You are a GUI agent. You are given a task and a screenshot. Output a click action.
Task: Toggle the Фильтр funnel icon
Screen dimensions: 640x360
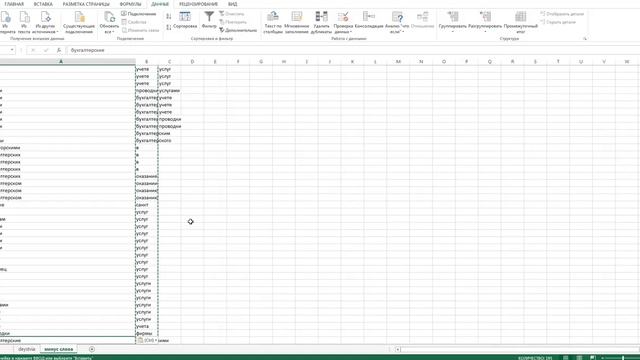click(x=209, y=20)
